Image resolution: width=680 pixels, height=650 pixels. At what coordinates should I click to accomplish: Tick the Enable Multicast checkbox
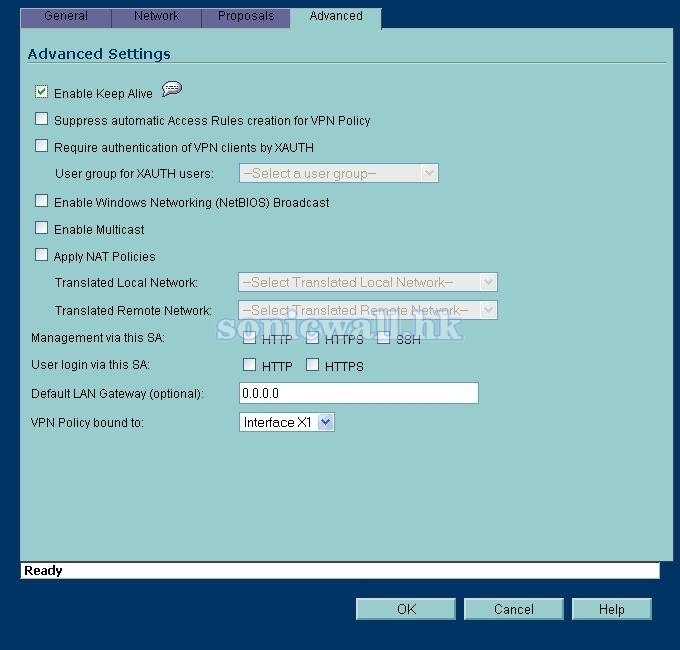pos(42,228)
